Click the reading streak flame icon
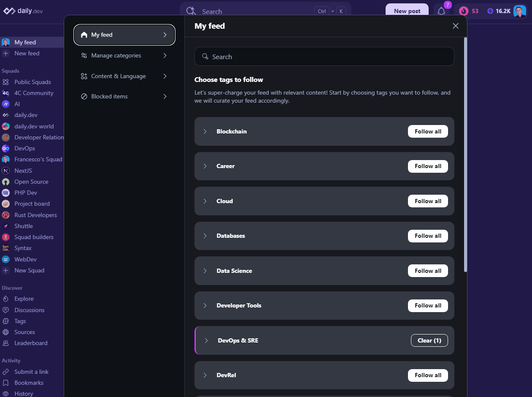This screenshot has width=532, height=397. point(464,11)
